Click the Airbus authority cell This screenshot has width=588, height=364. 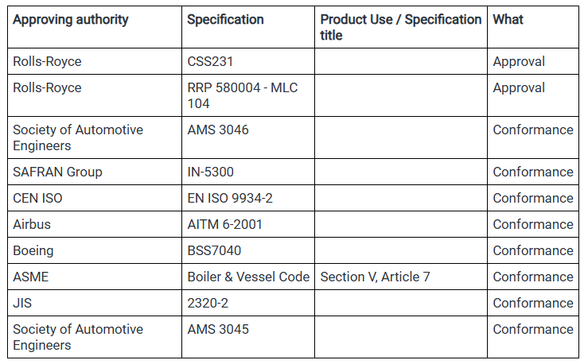tap(32, 224)
